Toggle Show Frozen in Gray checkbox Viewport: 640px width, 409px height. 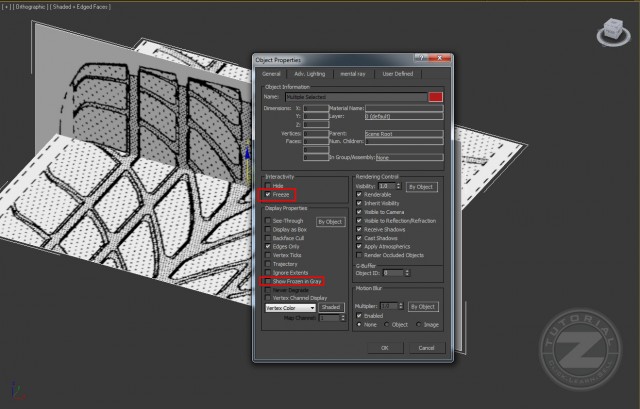[x=268, y=281]
